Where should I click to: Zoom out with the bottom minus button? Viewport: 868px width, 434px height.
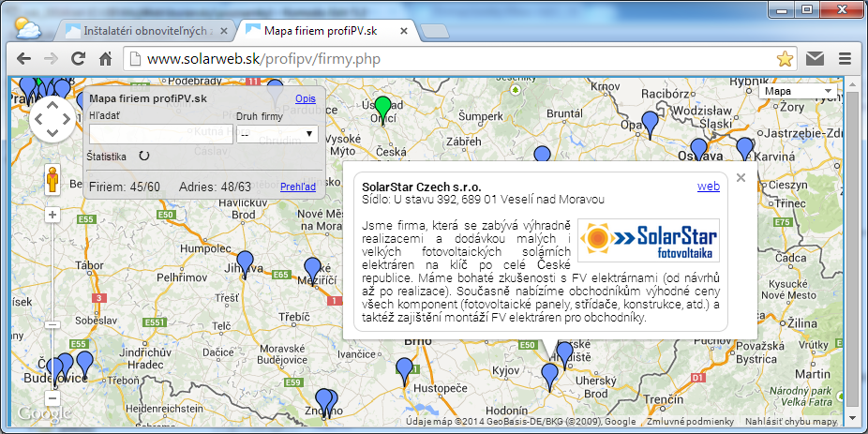[x=52, y=398]
